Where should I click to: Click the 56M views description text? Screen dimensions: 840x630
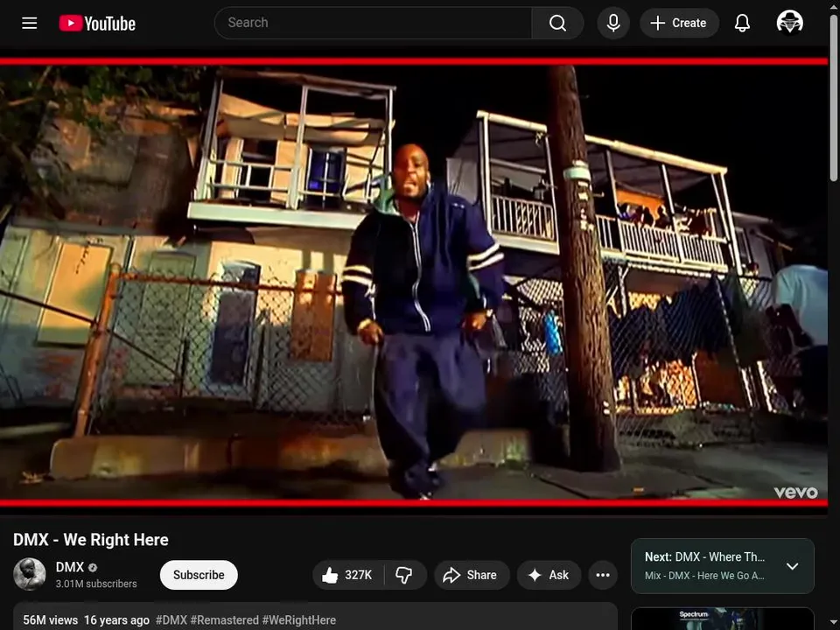(x=51, y=619)
